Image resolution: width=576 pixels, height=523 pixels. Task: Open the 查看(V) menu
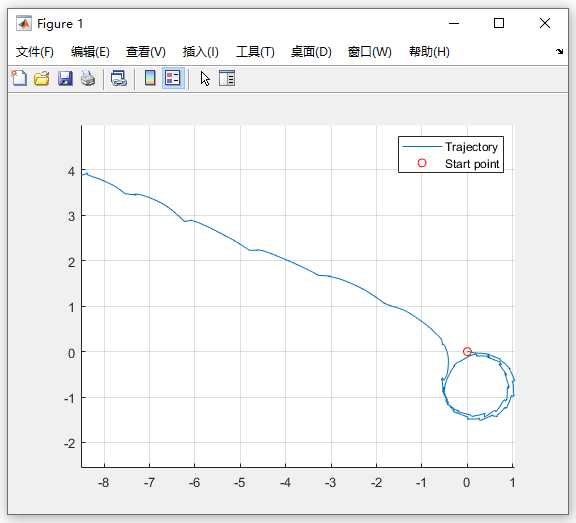[146, 52]
